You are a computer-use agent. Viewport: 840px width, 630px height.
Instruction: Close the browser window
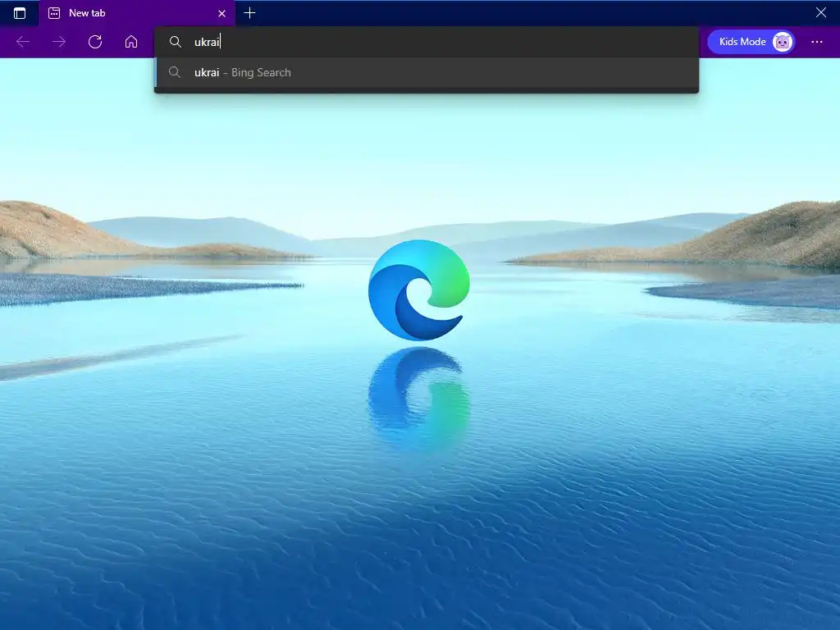[820, 12]
